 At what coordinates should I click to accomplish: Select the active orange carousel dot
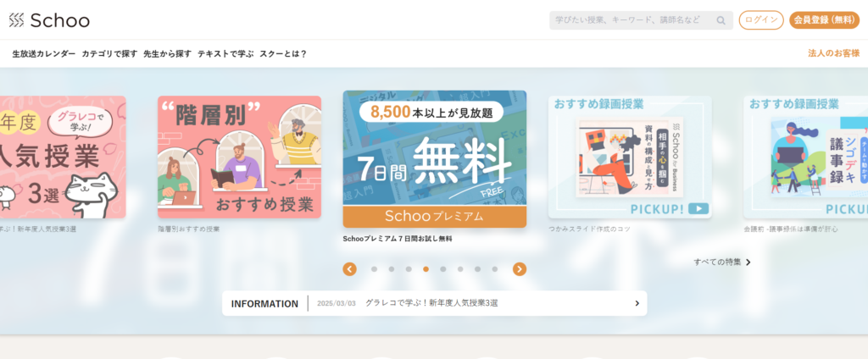tap(426, 269)
